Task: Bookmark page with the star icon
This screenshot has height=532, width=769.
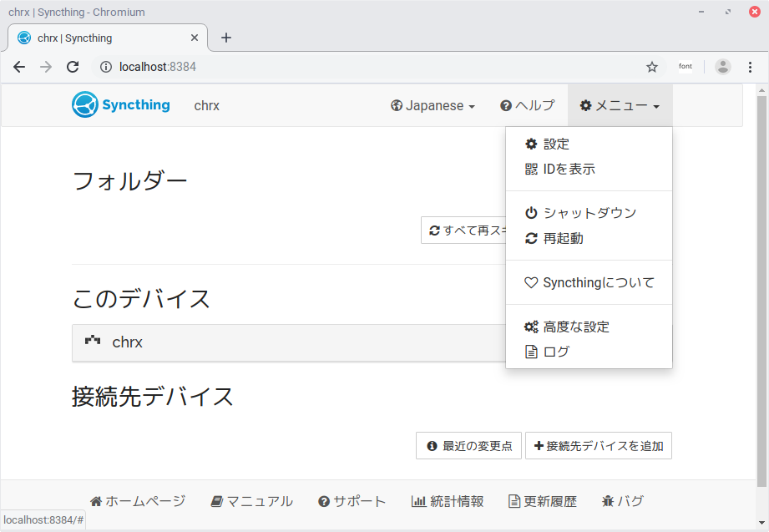Action: [x=652, y=67]
